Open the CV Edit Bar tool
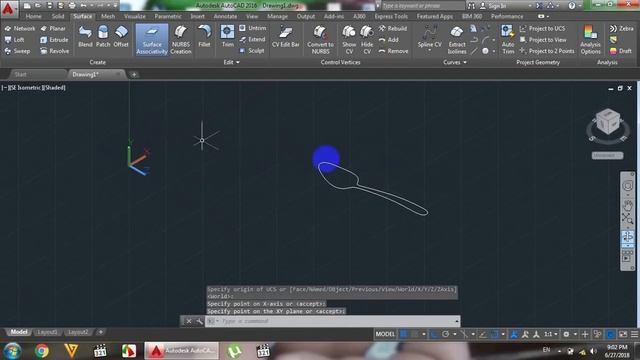Image resolution: width=640 pixels, height=360 pixels. point(286,36)
